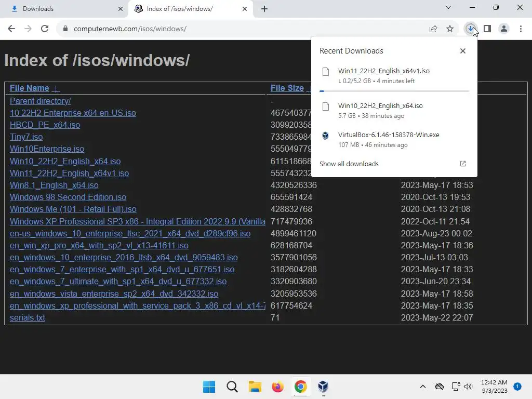The width and height of the screenshot is (532, 399).
Task: Open the Chrome side panel
Action: [487, 29]
